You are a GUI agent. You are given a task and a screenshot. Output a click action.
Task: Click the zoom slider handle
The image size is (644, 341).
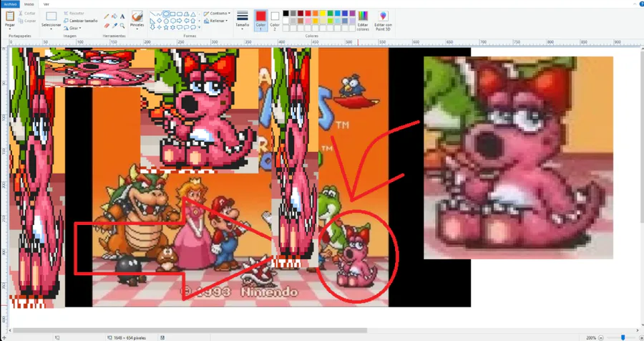(623, 337)
